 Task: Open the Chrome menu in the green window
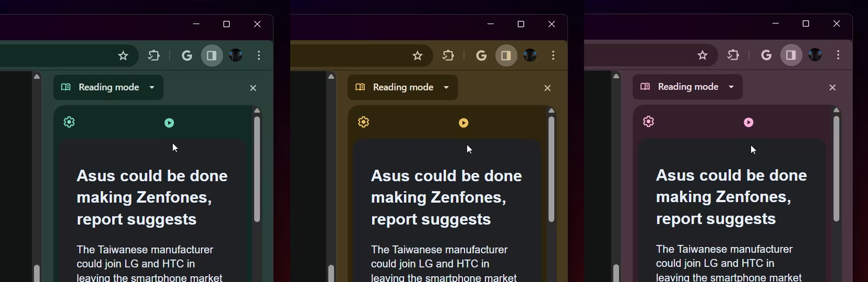[x=259, y=56]
